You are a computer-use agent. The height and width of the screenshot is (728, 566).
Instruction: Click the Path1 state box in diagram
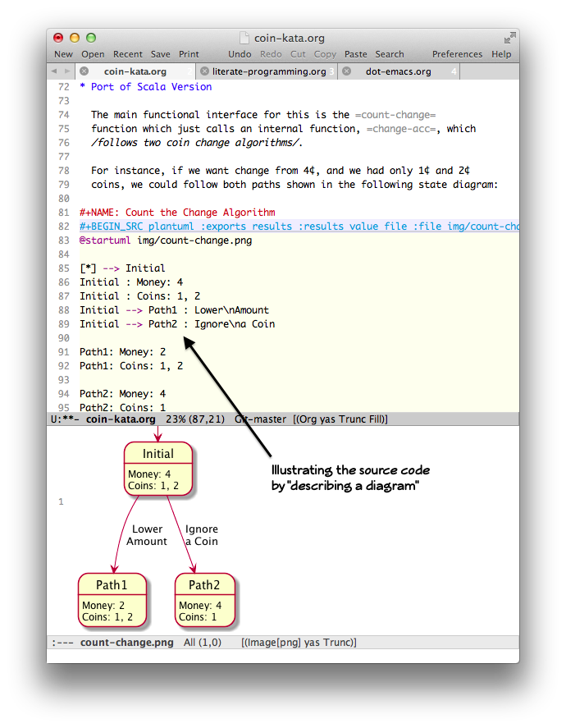click(x=112, y=600)
